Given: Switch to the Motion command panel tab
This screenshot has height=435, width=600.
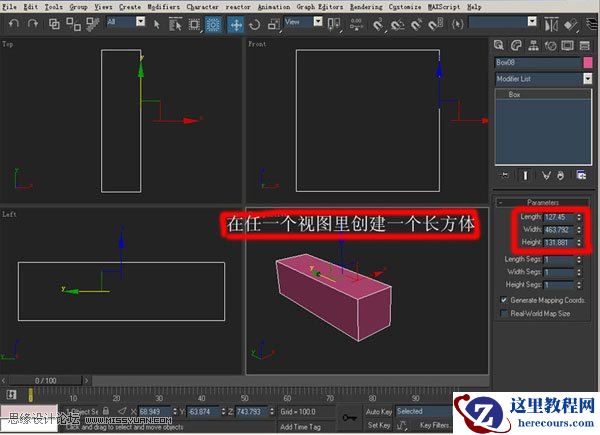Looking at the screenshot, I should 550,46.
